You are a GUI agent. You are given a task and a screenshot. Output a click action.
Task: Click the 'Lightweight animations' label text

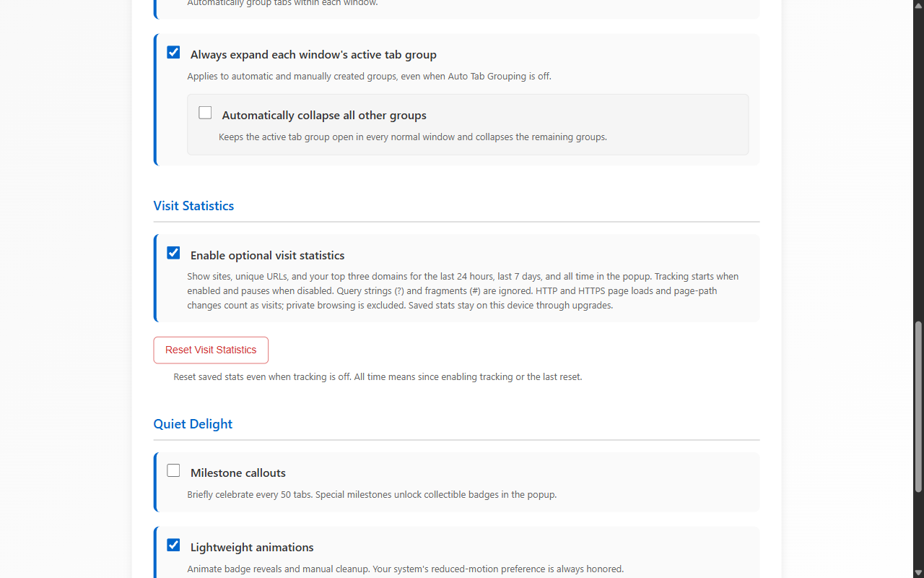[x=252, y=547]
